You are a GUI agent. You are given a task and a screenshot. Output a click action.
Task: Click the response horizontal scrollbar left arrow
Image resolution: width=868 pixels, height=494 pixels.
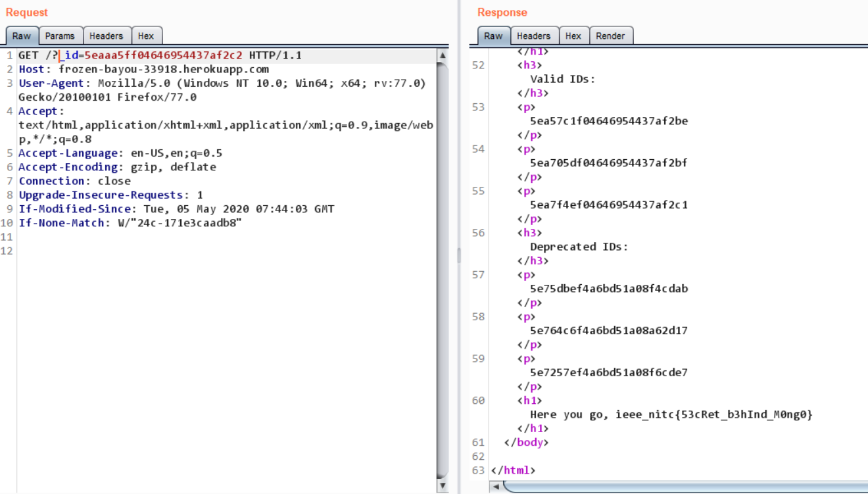click(x=496, y=487)
